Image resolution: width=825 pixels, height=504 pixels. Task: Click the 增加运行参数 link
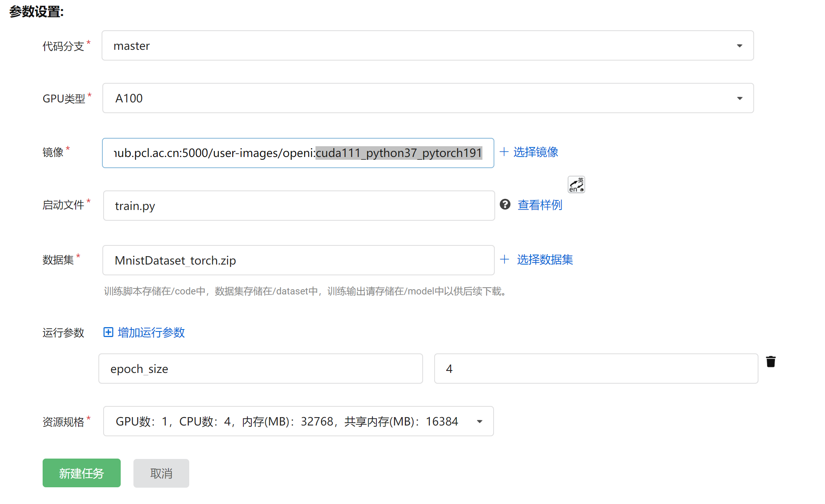click(151, 332)
